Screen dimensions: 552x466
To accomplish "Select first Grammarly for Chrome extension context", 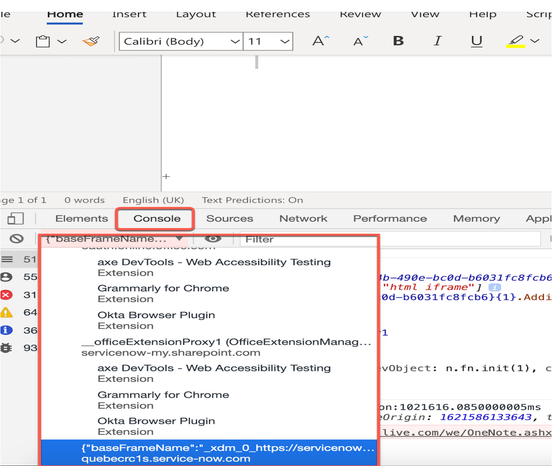I will pos(209,294).
